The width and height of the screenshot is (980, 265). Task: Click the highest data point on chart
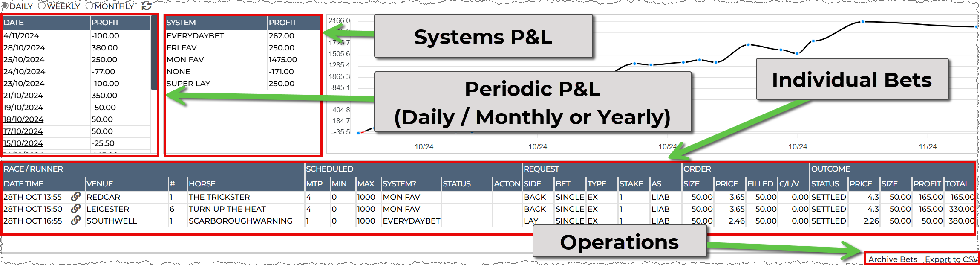tap(863, 22)
